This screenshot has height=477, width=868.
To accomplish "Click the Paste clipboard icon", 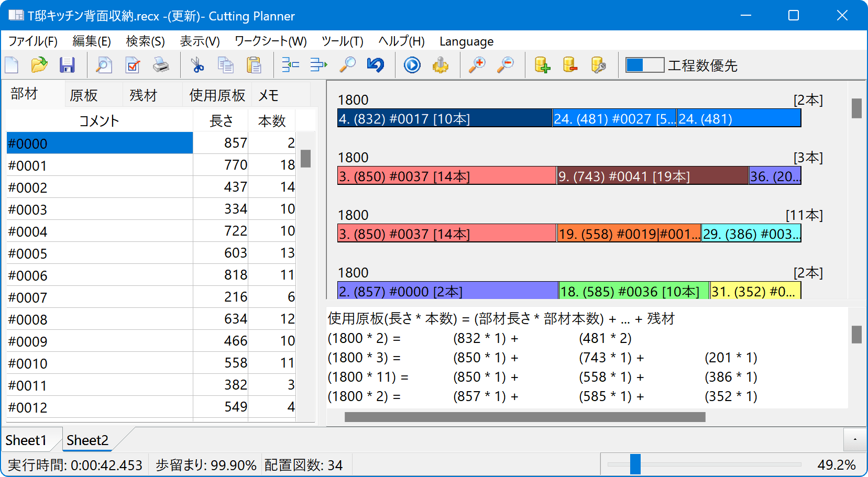I will tap(254, 65).
